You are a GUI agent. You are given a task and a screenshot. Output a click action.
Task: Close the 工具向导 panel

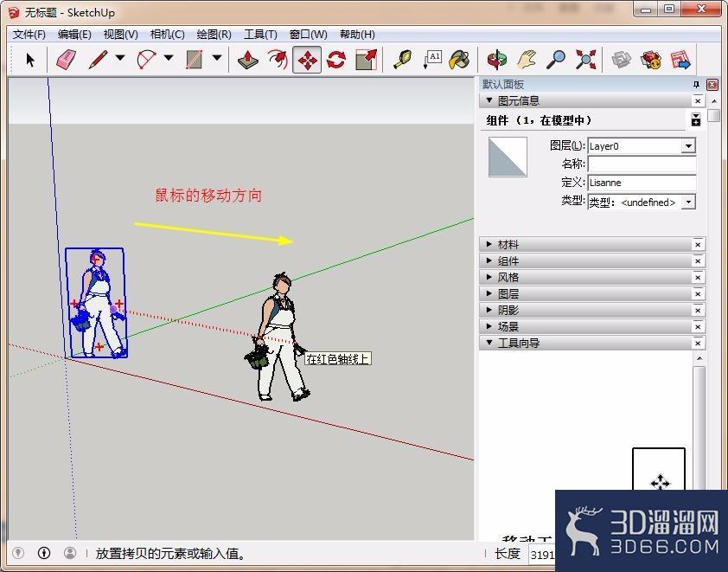point(698,343)
